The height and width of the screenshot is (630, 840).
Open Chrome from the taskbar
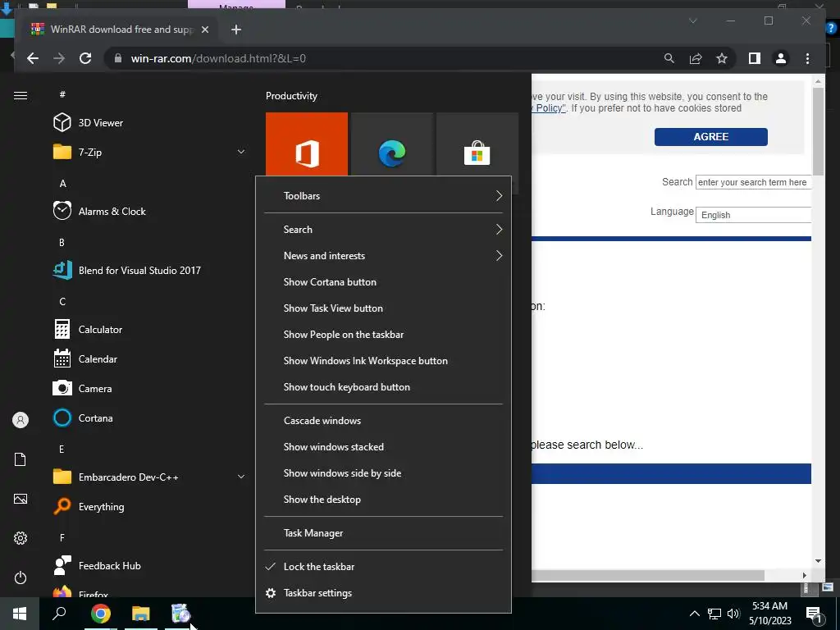101,614
